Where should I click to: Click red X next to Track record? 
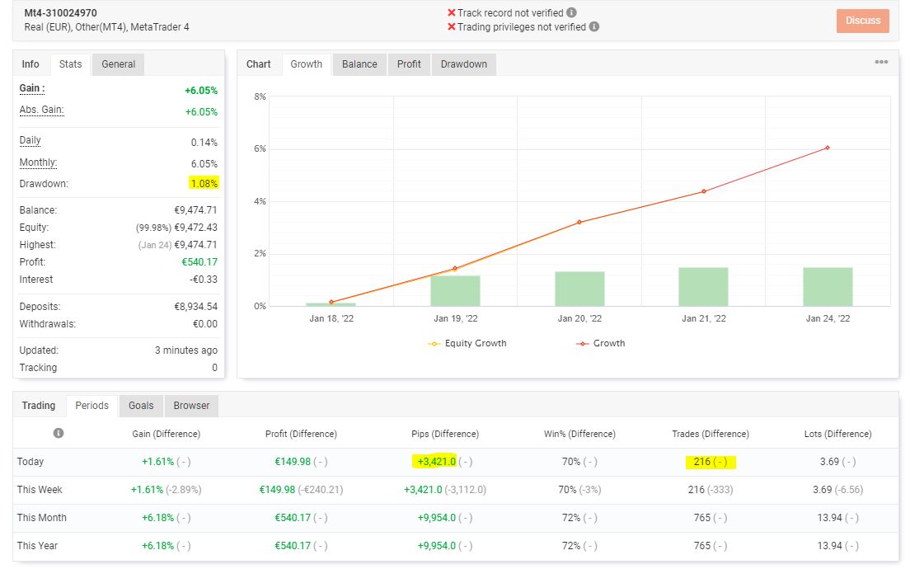click(x=452, y=13)
